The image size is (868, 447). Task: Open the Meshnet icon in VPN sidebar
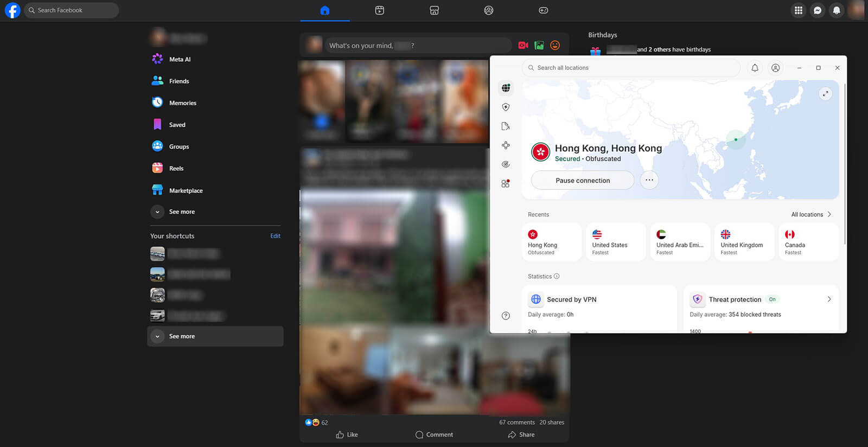coord(506,145)
